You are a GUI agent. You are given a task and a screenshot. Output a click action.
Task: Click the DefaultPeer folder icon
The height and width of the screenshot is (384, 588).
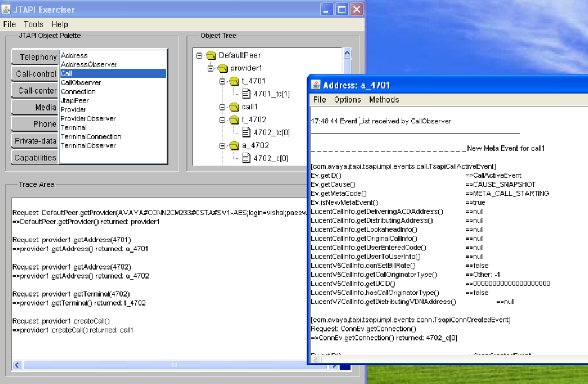[211, 56]
